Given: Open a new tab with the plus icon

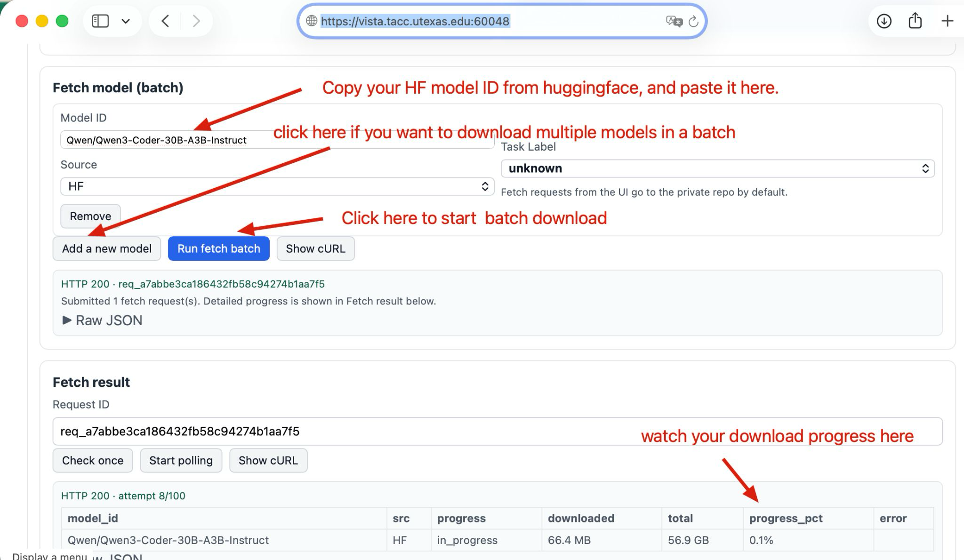Looking at the screenshot, I should (x=947, y=21).
